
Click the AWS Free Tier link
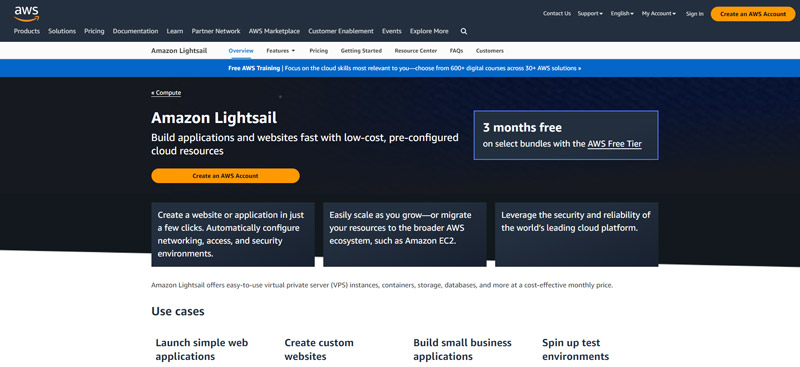point(614,144)
